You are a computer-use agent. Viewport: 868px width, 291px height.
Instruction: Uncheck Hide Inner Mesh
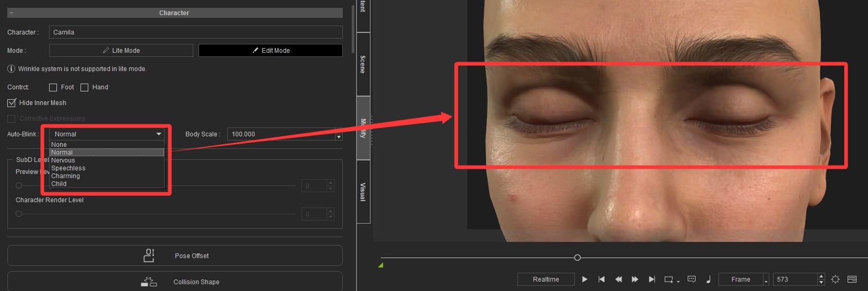(11, 103)
